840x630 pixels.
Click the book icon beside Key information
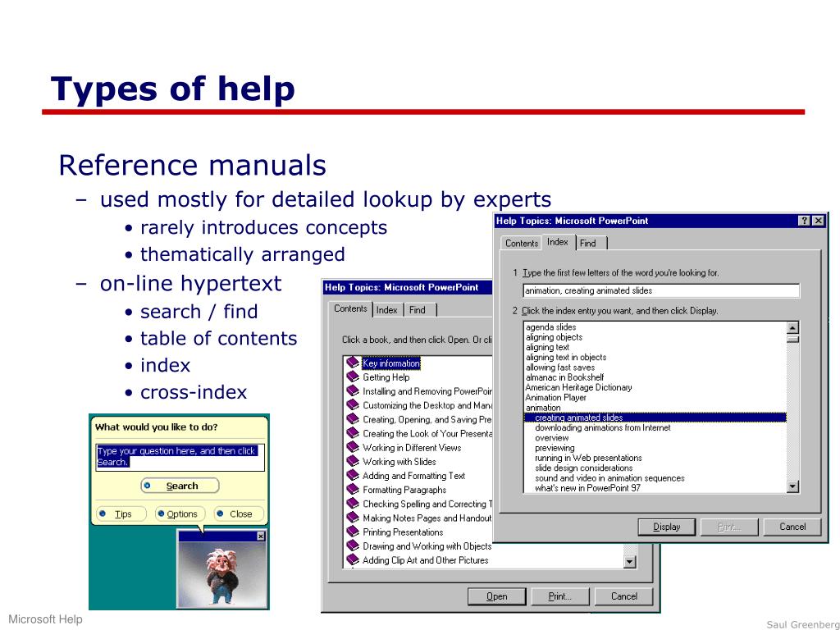pos(353,363)
